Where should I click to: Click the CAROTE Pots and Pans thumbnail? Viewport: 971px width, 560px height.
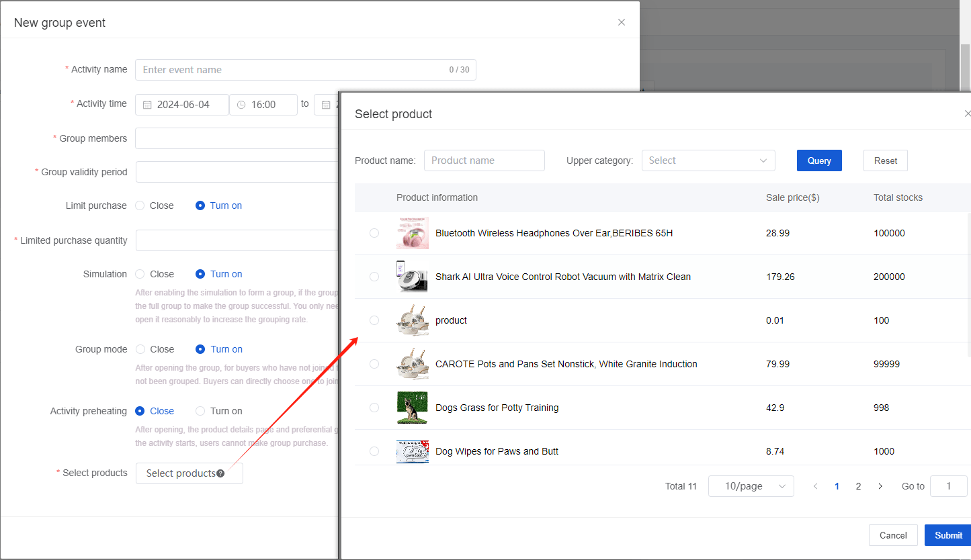[413, 364]
